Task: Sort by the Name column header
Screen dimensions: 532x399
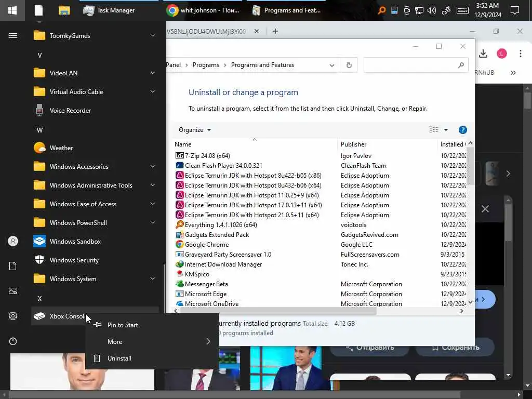Action: click(x=255, y=144)
